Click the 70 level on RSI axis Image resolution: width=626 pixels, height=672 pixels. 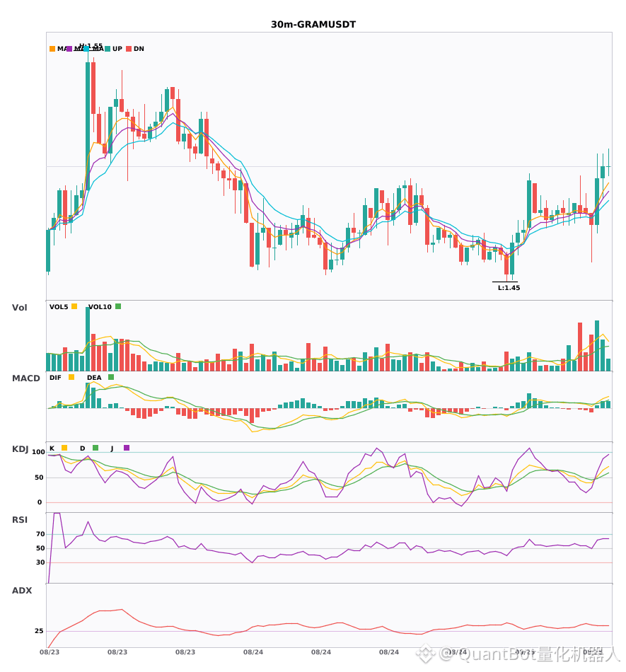point(40,534)
